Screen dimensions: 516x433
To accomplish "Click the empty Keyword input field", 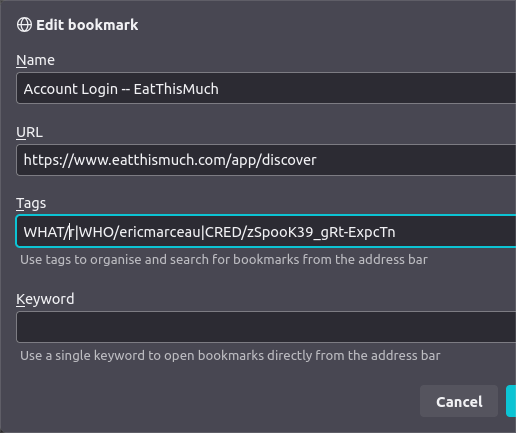I will (266, 327).
